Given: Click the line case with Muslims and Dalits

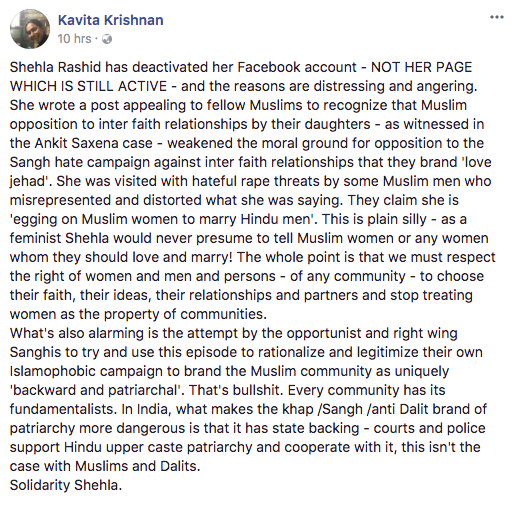Looking at the screenshot, I should pyautogui.click(x=105, y=466).
